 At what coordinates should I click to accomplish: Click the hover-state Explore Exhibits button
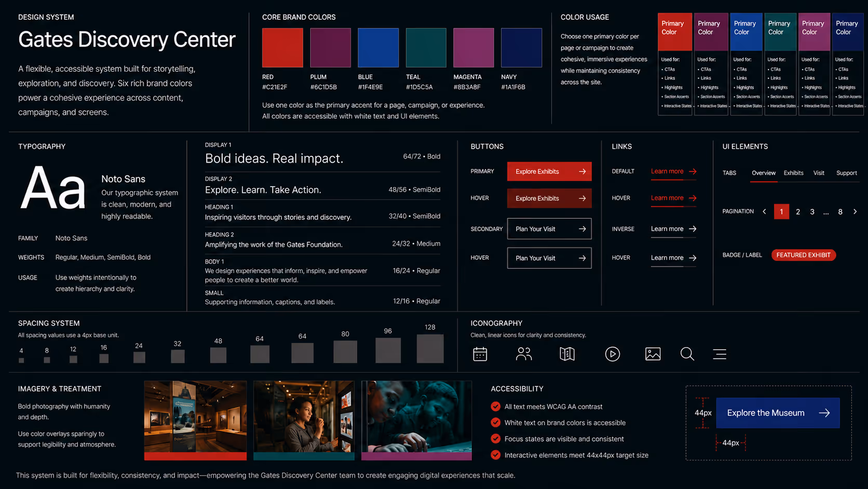[x=549, y=199]
